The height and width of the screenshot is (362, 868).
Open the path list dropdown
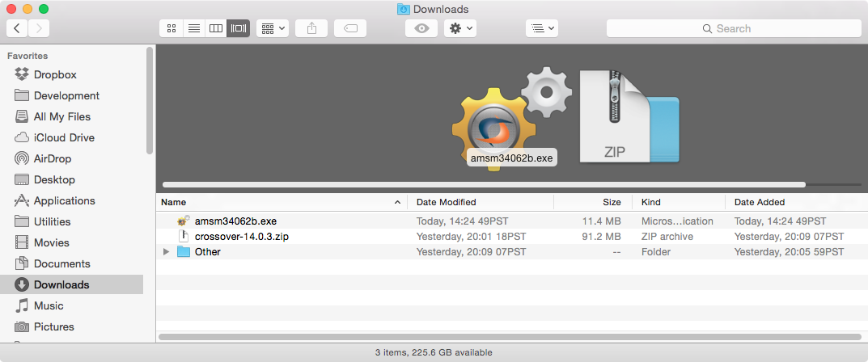pos(542,28)
